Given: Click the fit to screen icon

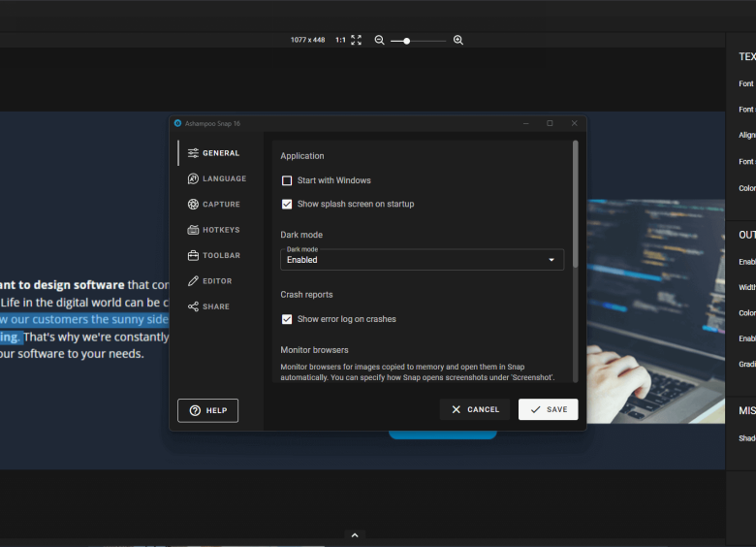Looking at the screenshot, I should [x=356, y=41].
